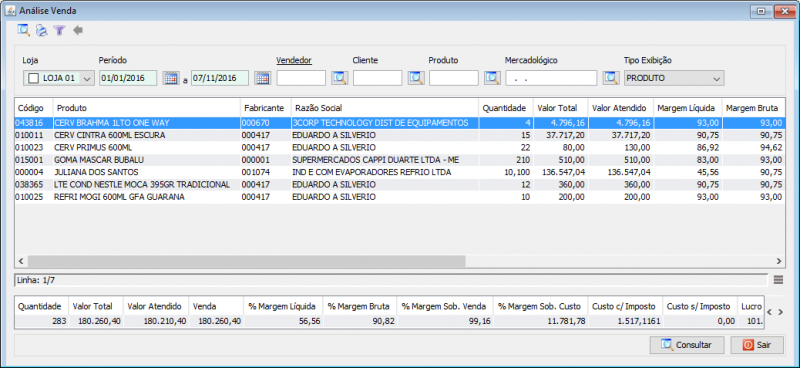Click the table scroll right arrow

[779, 261]
